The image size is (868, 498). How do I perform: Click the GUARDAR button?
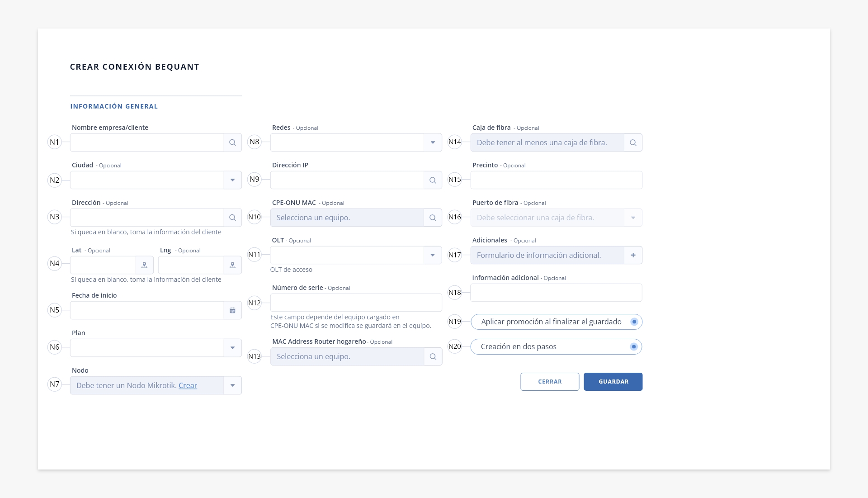613,382
